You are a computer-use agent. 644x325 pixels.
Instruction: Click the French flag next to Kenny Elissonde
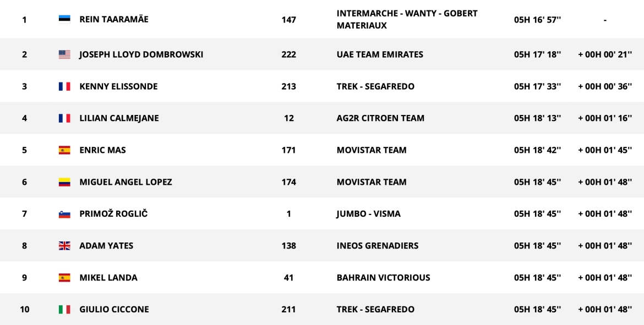tap(64, 86)
